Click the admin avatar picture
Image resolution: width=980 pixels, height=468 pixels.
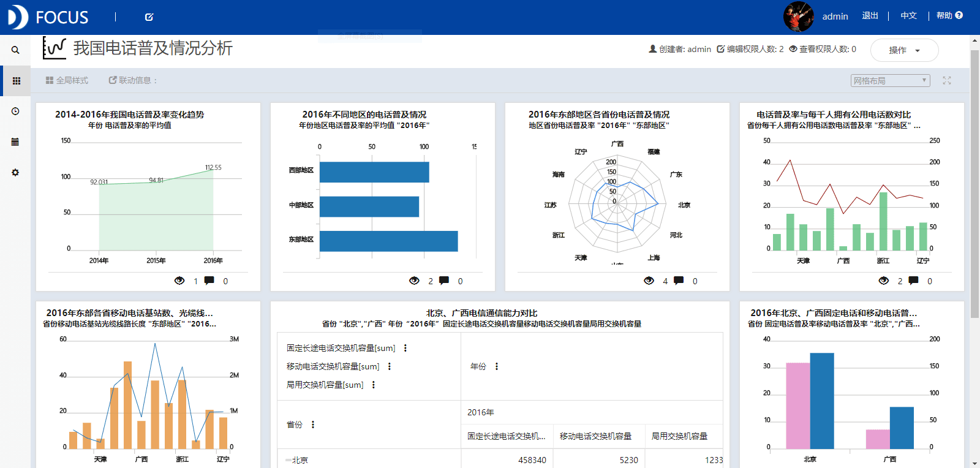click(x=799, y=17)
